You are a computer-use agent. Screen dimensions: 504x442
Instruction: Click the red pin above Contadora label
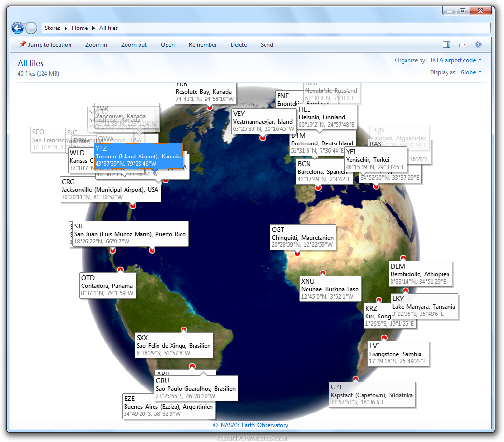[120, 270]
